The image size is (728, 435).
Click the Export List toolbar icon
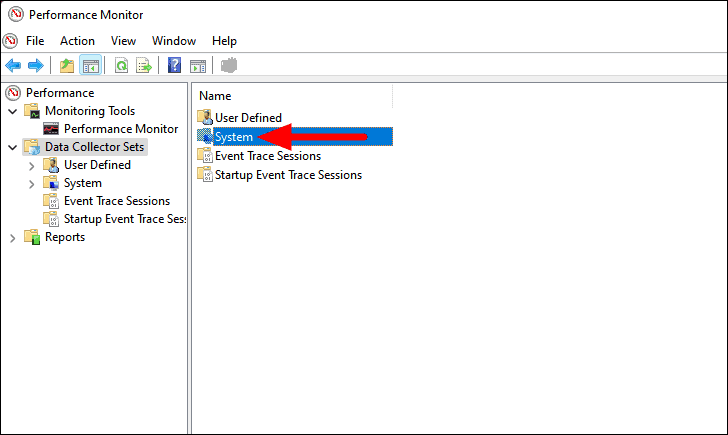tap(143, 65)
